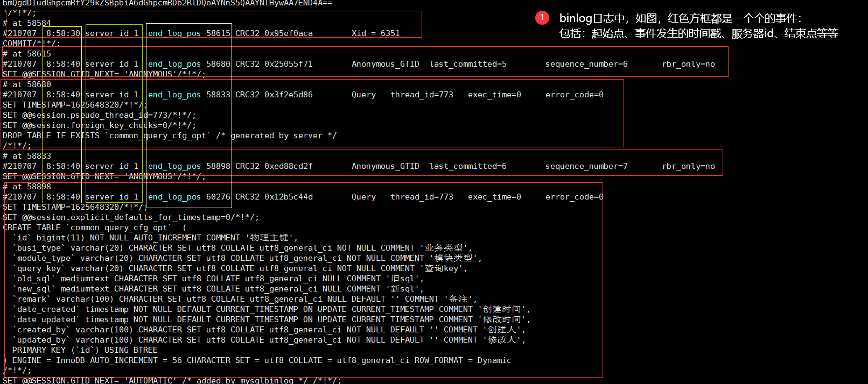The height and width of the screenshot is (384, 868).
Task: Click the '`date_created` timestamp' column line
Action: pos(271,309)
